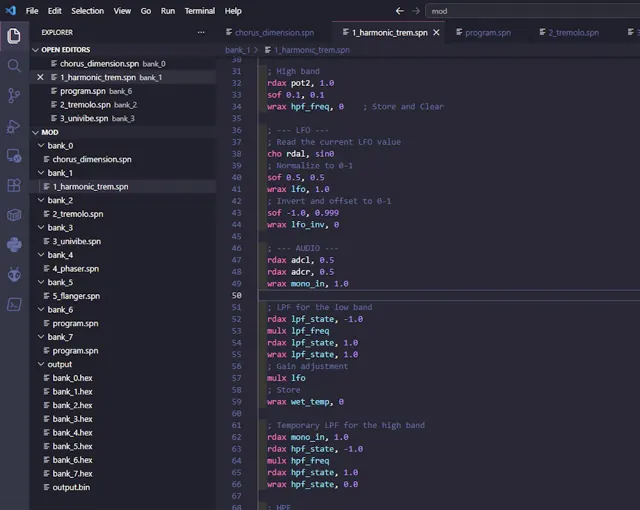Open Remote Explorer view

14,156
